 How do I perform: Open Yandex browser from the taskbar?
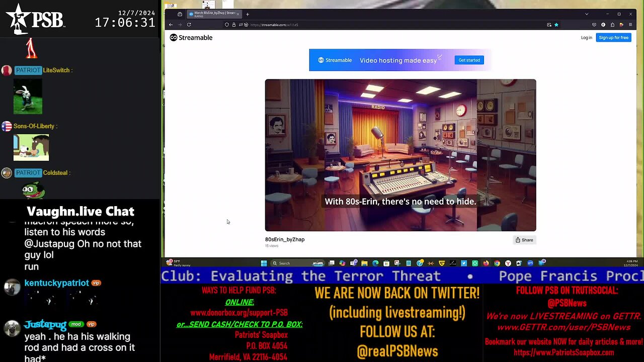coord(508,263)
